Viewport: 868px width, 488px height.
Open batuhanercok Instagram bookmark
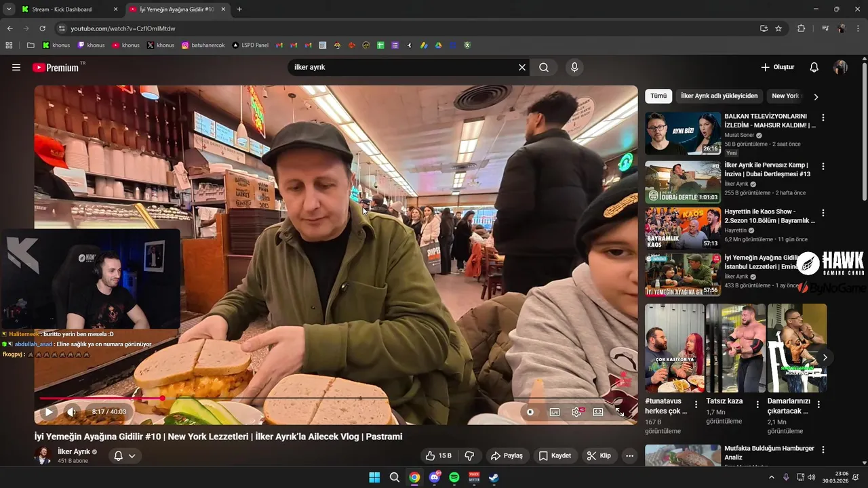pos(203,45)
